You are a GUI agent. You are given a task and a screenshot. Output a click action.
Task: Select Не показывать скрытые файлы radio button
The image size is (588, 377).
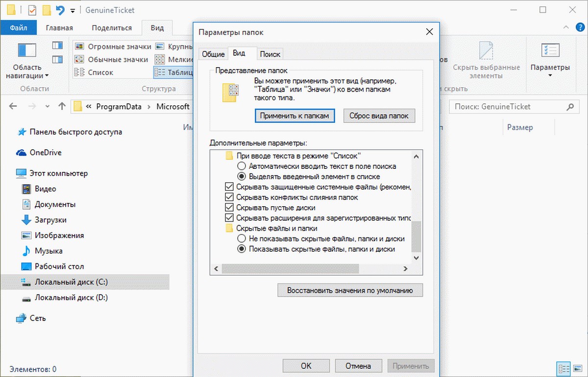pos(241,239)
